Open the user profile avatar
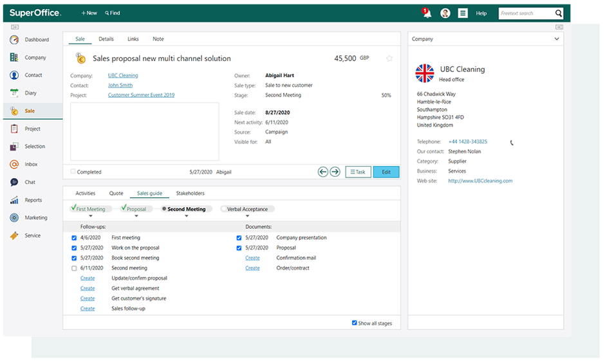The image size is (605, 364). [x=445, y=14]
